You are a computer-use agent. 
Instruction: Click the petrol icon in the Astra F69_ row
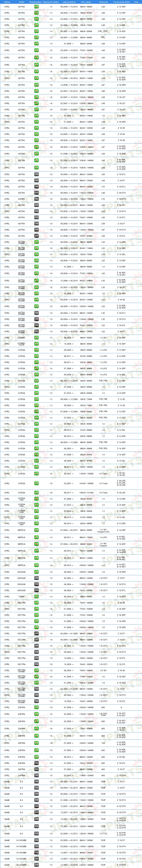[x=36, y=37]
